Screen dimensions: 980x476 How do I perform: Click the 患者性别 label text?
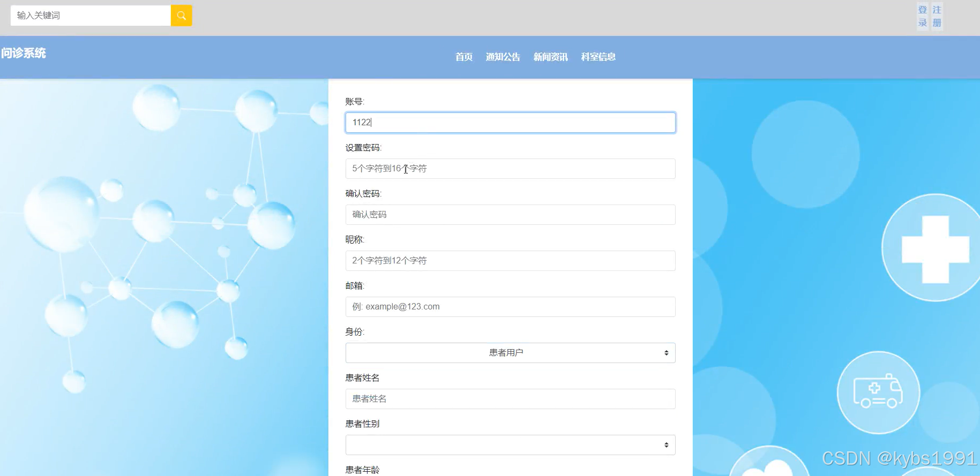point(362,424)
